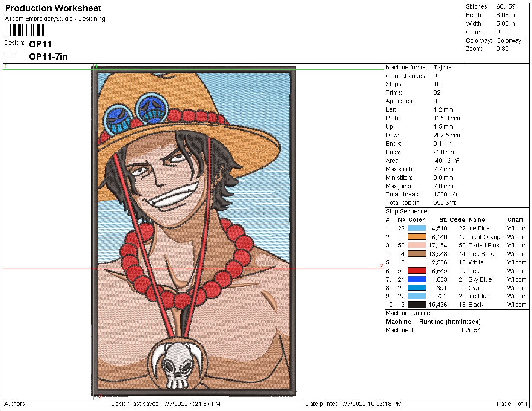
Task: Click the 'Color' column header
Action: [x=417, y=220]
